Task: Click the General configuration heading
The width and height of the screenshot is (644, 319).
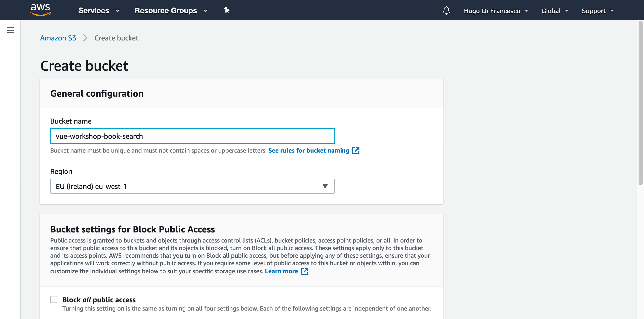Action: (97, 94)
